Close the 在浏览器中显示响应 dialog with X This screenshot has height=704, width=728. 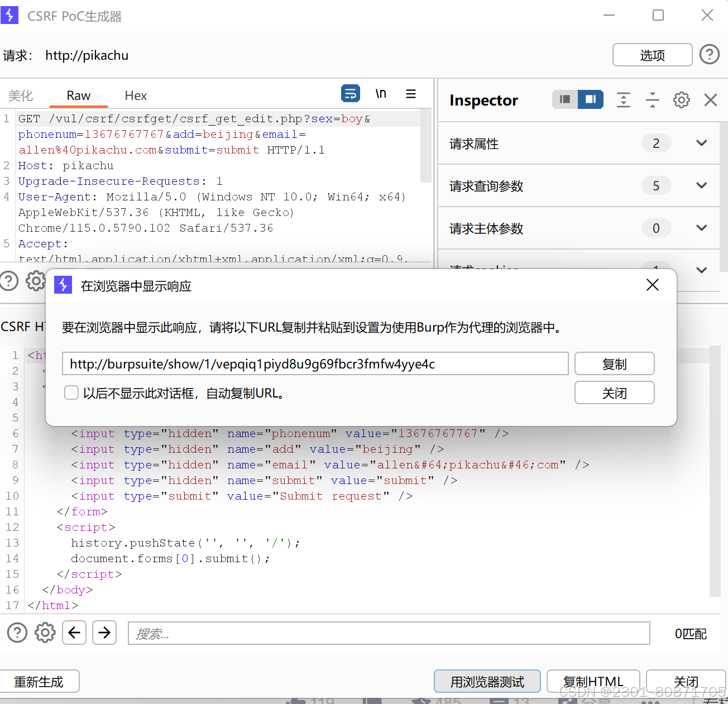(652, 285)
